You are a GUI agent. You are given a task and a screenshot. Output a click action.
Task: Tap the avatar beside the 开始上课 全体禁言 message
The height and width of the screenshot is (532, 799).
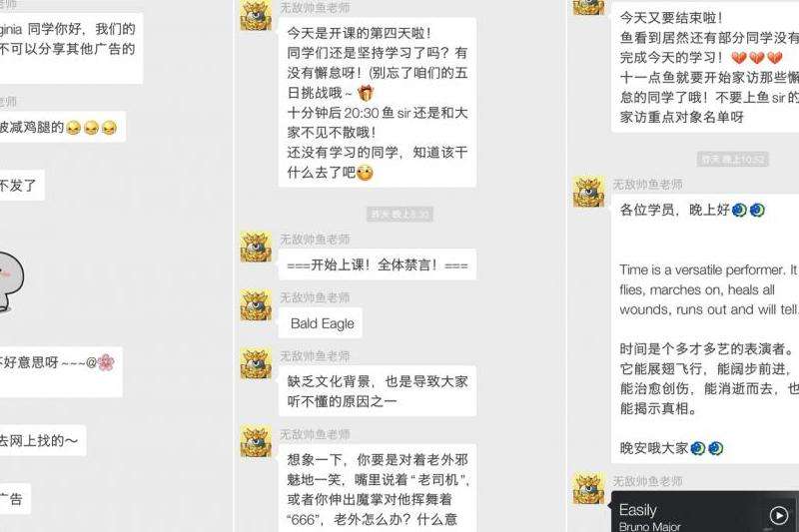click(x=256, y=247)
